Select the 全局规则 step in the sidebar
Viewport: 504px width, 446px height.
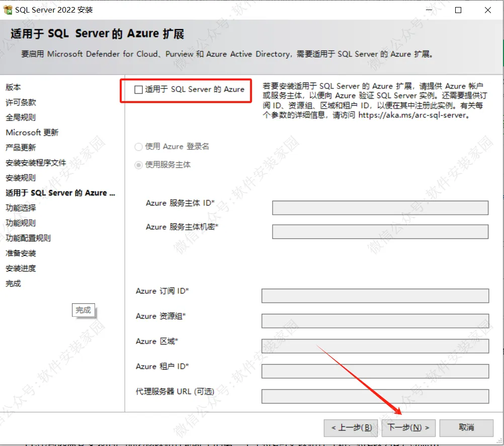(x=21, y=117)
